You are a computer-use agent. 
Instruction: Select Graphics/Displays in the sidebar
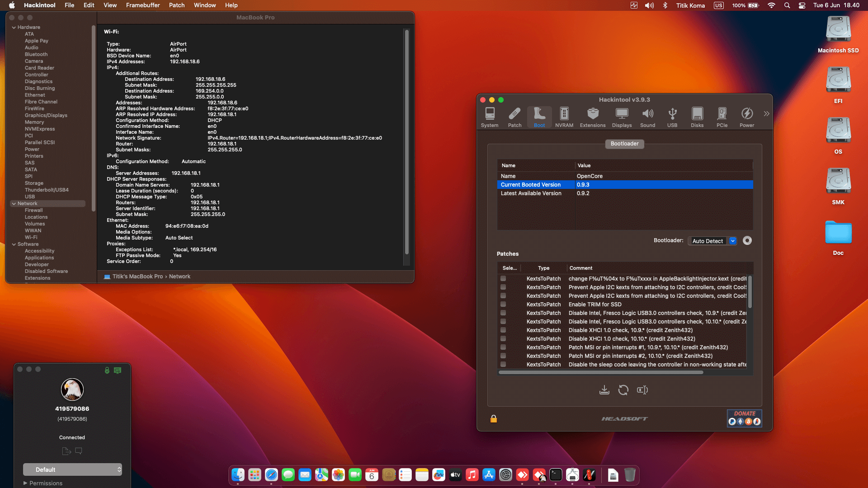46,115
